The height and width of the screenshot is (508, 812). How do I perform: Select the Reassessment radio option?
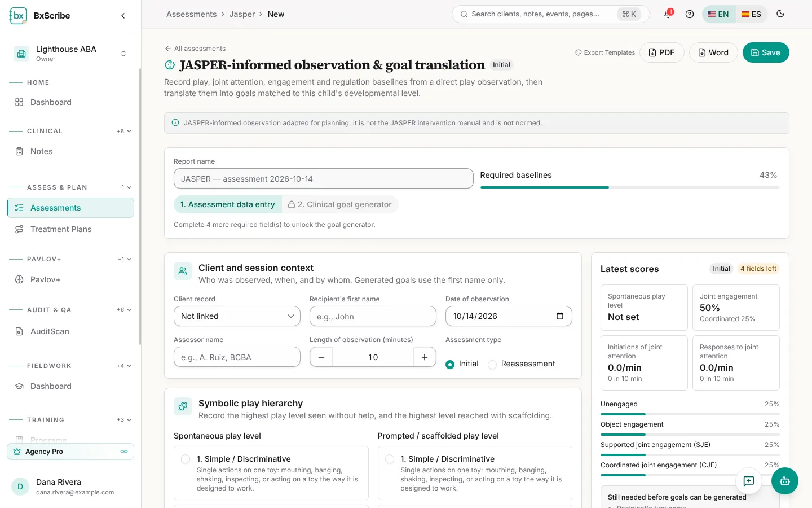coord(492,364)
